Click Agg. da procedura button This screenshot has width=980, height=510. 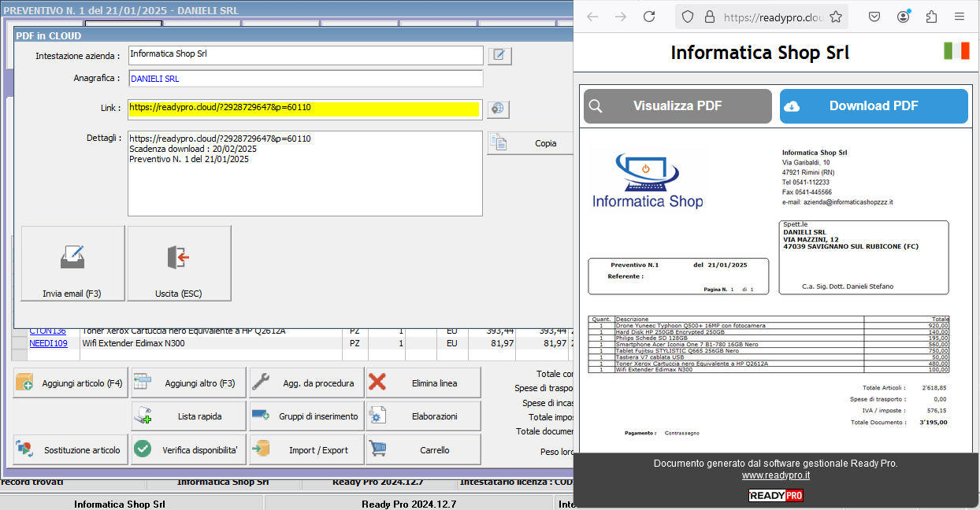point(307,383)
